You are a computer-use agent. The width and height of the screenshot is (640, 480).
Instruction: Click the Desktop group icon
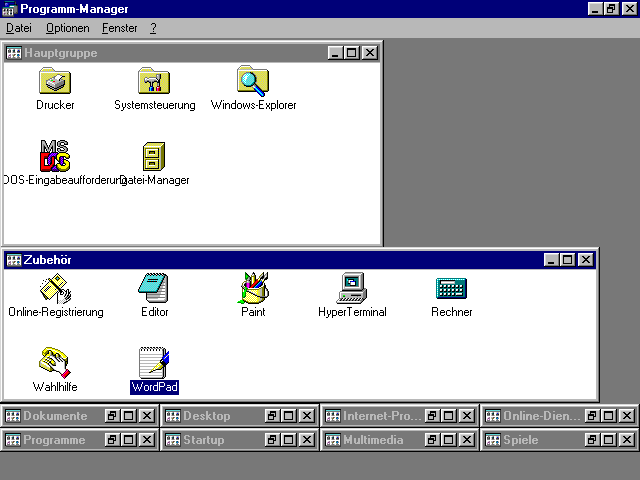pyautogui.click(x=173, y=416)
